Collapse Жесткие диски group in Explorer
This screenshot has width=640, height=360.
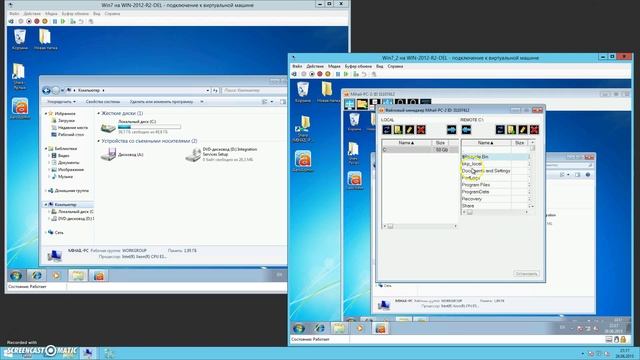(x=99, y=113)
